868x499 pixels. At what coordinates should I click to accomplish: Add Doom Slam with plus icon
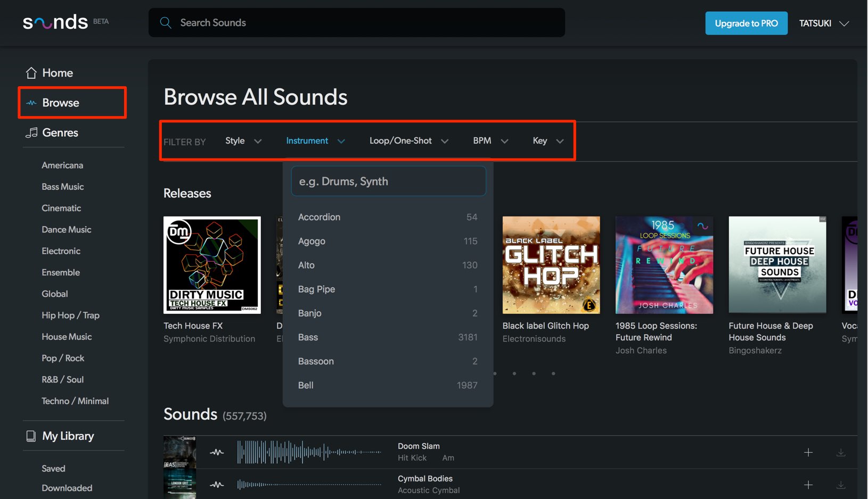(x=808, y=452)
